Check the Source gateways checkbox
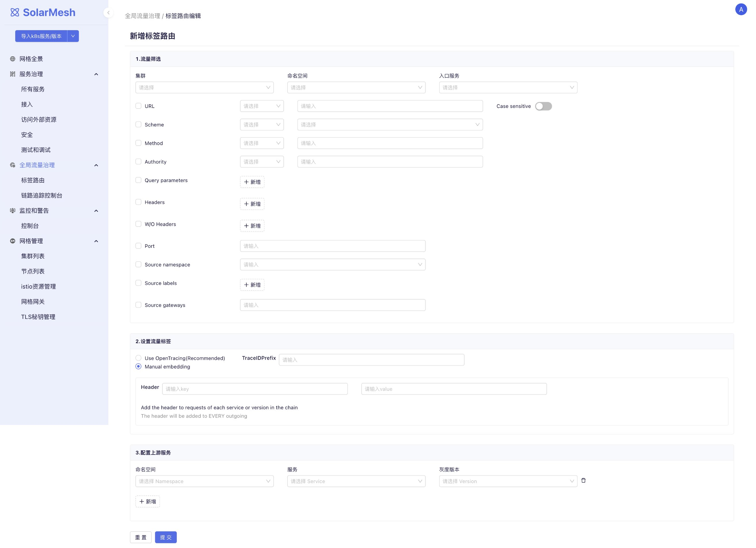This screenshot has height=548, width=756. [138, 305]
